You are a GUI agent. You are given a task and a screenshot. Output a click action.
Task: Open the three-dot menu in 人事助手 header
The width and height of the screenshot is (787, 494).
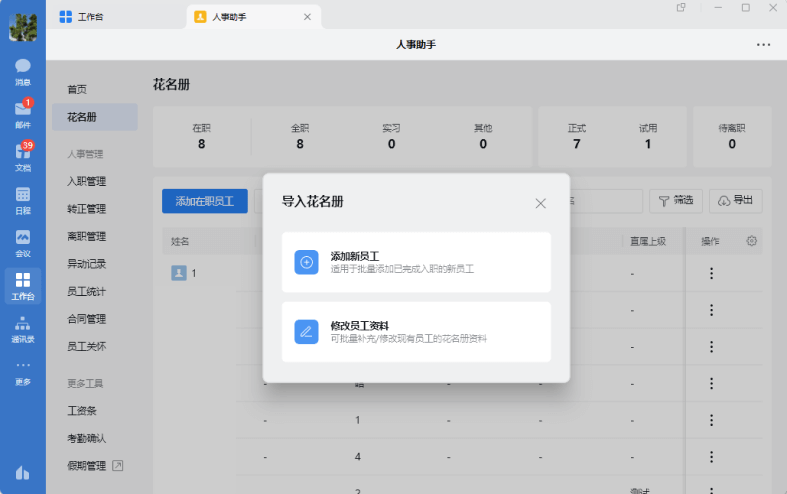(x=763, y=45)
